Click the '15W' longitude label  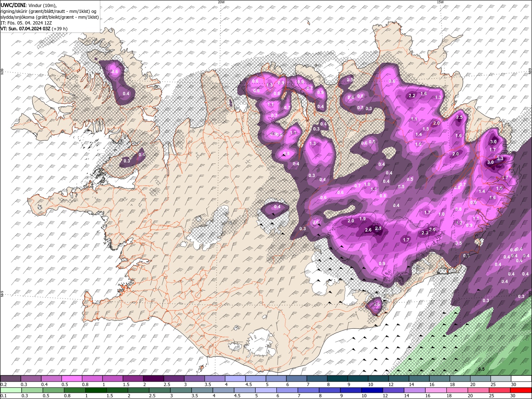[440, 2]
